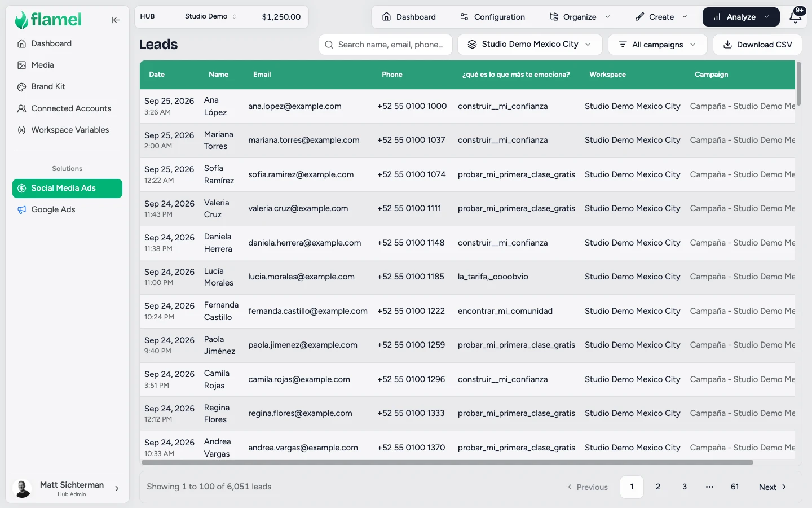Open Google Ads solution

tap(67, 209)
